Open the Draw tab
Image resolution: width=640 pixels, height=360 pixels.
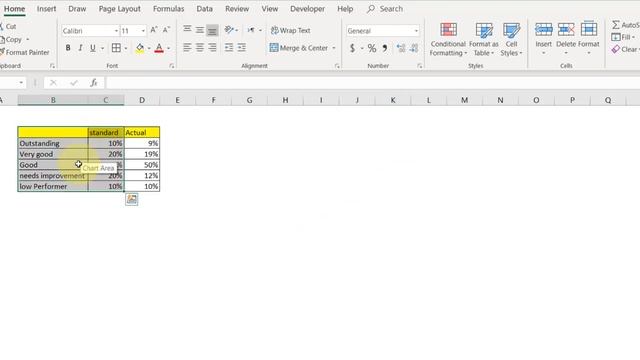point(77,9)
